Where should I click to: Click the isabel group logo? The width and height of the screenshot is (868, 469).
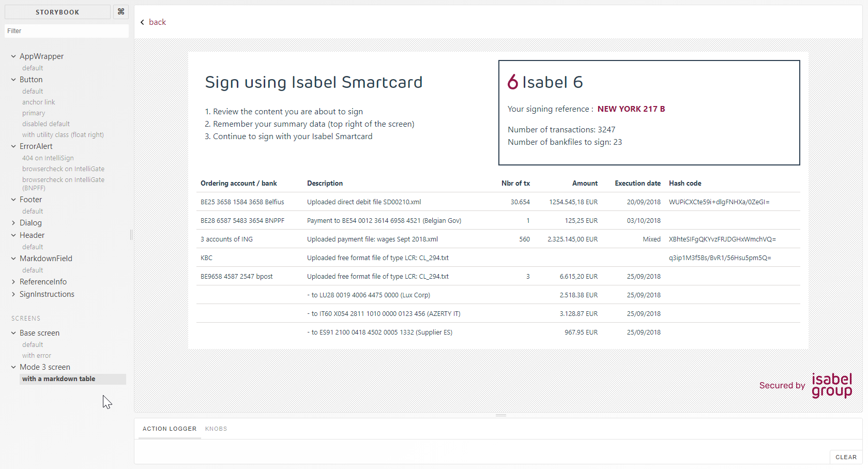(832, 386)
